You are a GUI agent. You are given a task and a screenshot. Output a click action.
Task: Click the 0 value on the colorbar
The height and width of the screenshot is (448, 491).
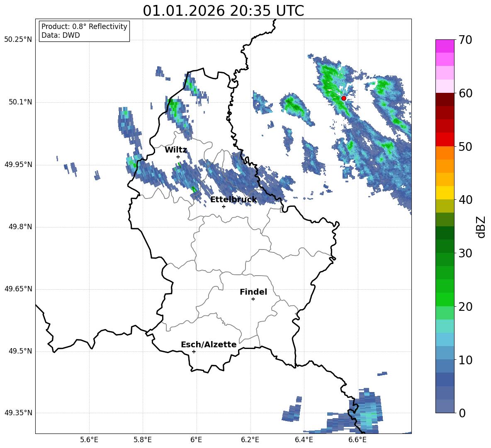(462, 413)
